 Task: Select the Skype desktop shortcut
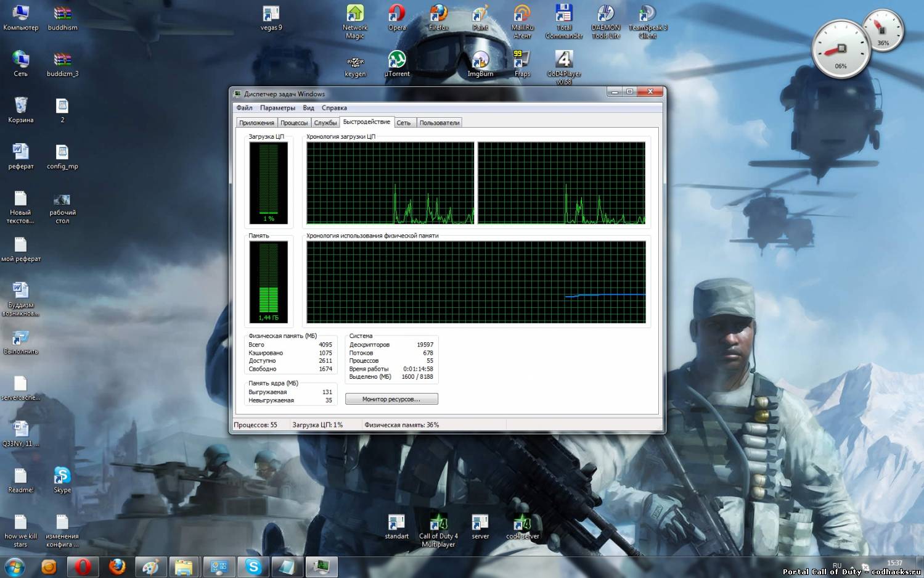tap(62, 479)
